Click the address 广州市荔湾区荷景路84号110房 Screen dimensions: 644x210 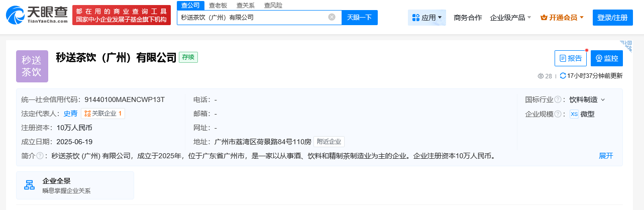[263, 142]
